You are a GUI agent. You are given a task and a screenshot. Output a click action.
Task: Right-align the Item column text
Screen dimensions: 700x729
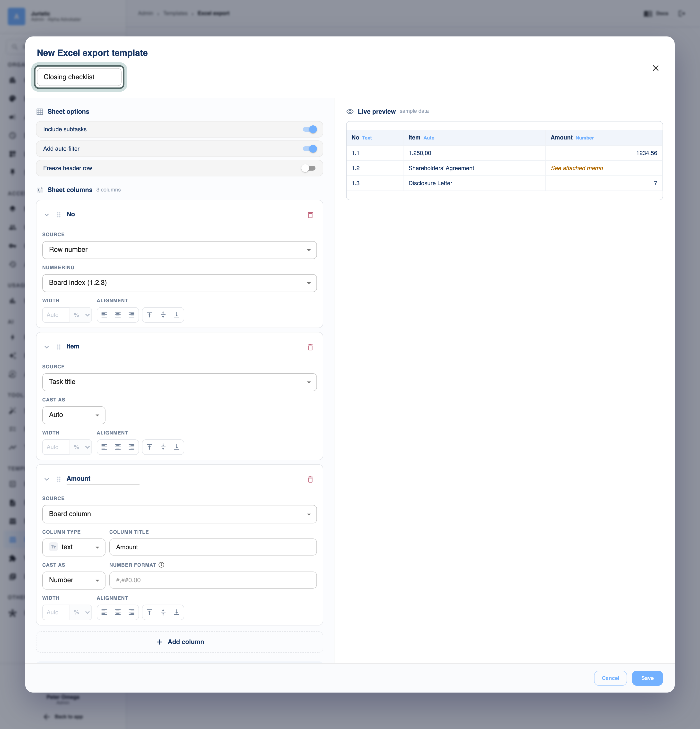pos(131,447)
